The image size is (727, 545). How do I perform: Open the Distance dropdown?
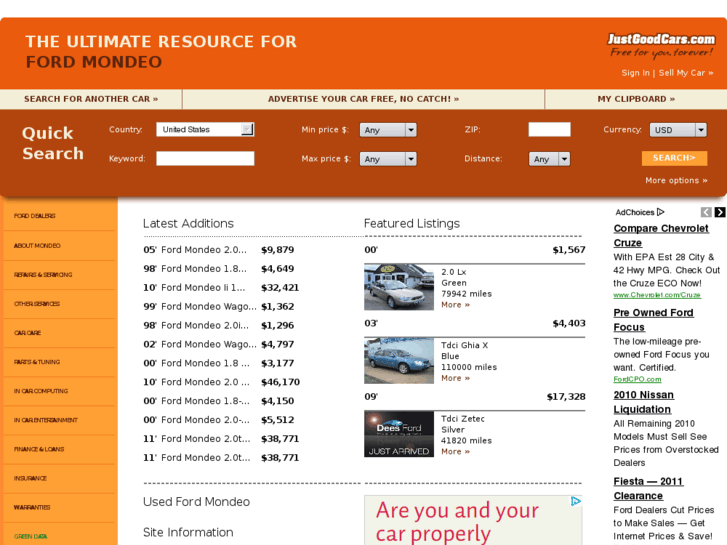549,159
